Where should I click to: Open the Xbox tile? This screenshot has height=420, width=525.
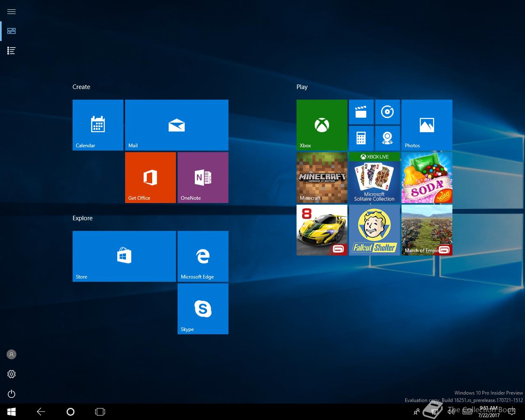pos(322,125)
